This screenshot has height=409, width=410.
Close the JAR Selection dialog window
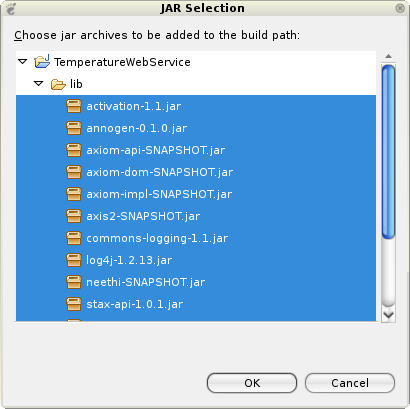400,8
